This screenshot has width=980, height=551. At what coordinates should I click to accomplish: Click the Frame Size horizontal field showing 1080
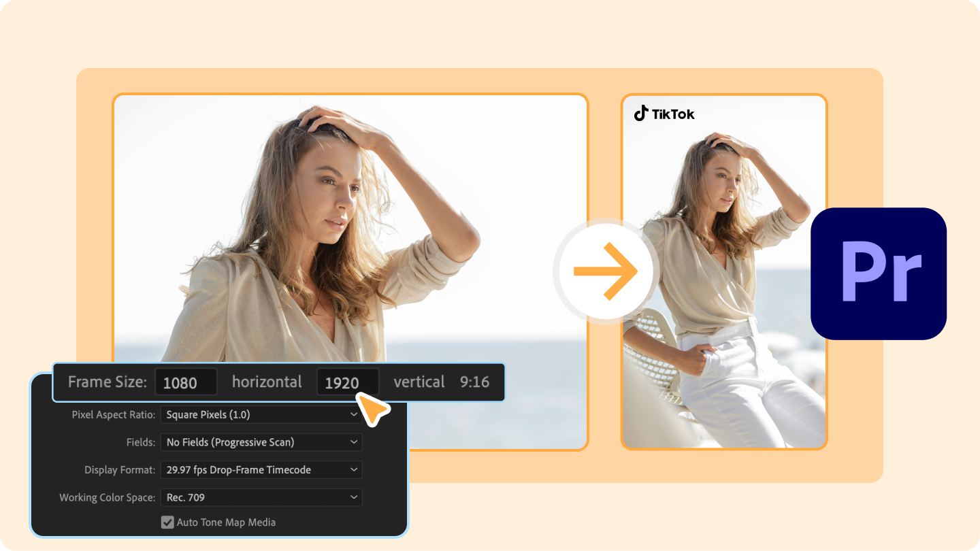tap(186, 382)
